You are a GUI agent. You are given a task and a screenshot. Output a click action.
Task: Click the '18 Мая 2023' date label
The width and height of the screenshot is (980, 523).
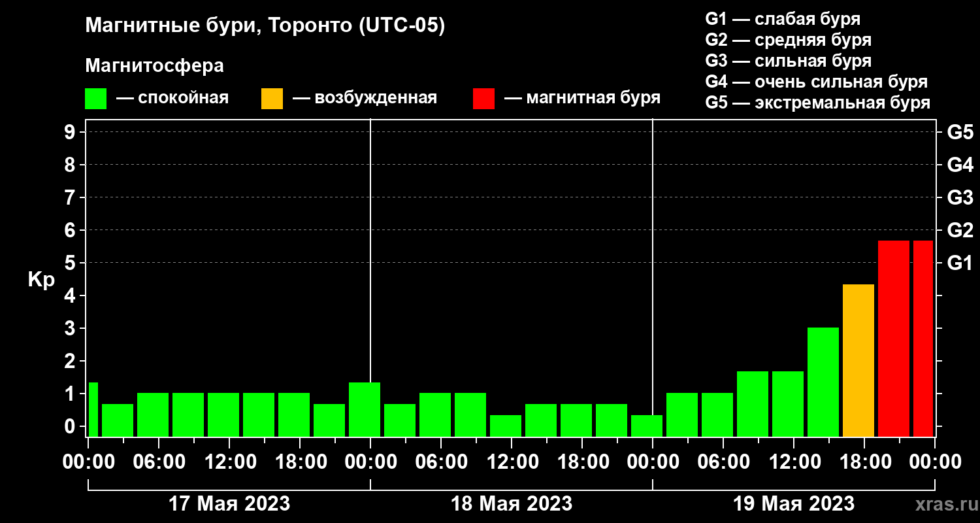click(x=512, y=503)
